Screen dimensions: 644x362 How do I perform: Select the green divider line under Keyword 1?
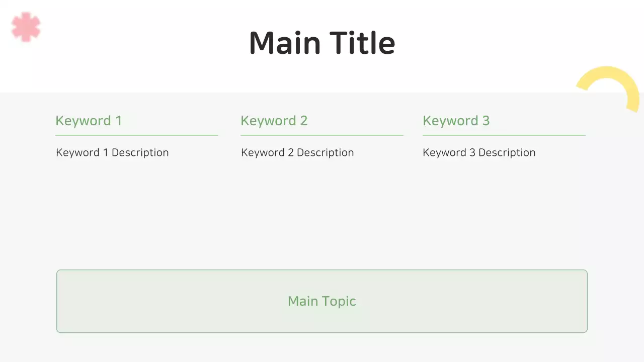(136, 135)
